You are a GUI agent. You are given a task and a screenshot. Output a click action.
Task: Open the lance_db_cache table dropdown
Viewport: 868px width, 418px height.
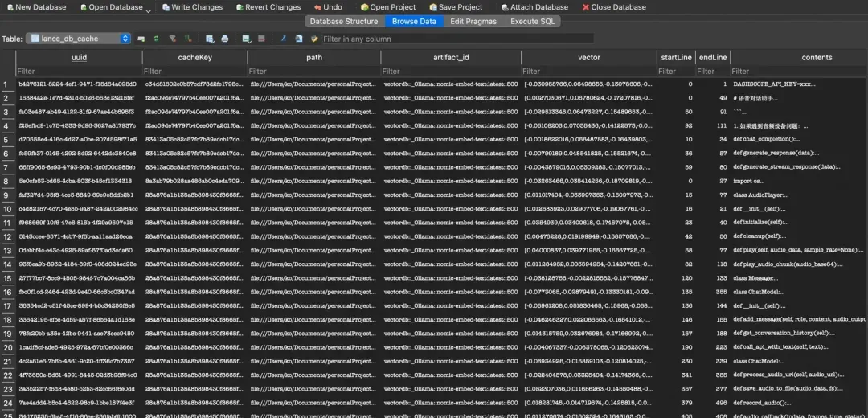[78, 39]
